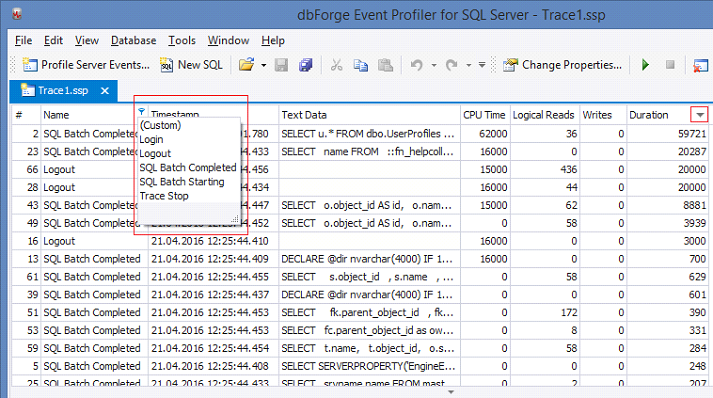
Task: Click the duration value 8881
Action: pos(694,205)
